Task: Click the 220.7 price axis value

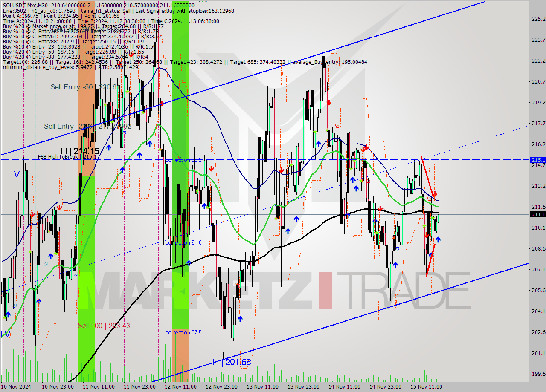Action: (538, 82)
